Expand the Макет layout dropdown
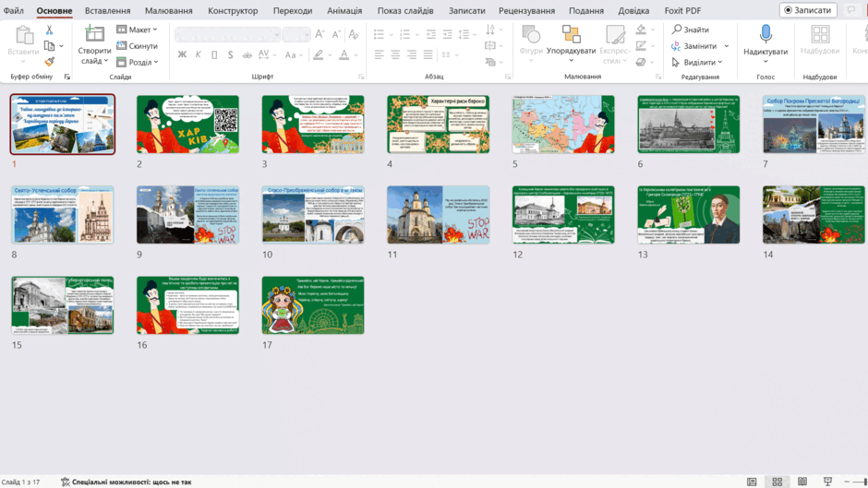The height and width of the screenshot is (488, 868). pyautogui.click(x=137, y=30)
